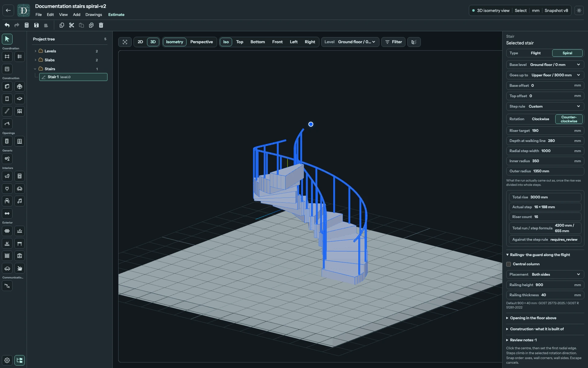Open the Step rule dropdown
This screenshot has width=588, height=368.
click(x=545, y=106)
